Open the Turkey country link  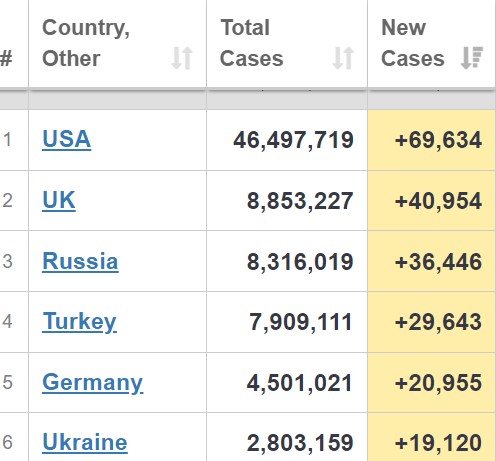tap(79, 322)
